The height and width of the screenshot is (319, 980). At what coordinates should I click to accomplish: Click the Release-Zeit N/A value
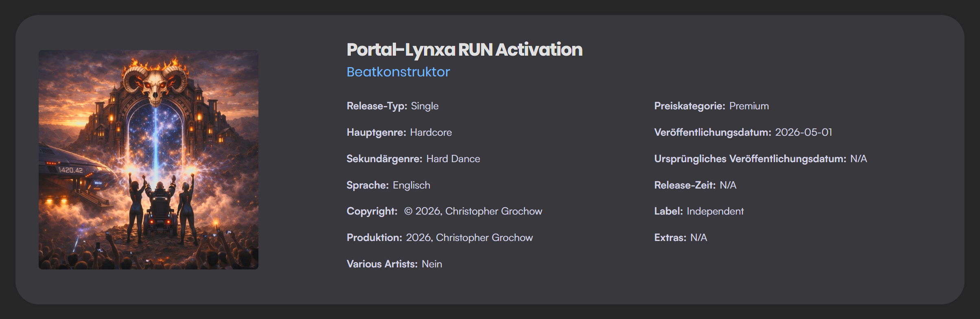[x=728, y=185]
